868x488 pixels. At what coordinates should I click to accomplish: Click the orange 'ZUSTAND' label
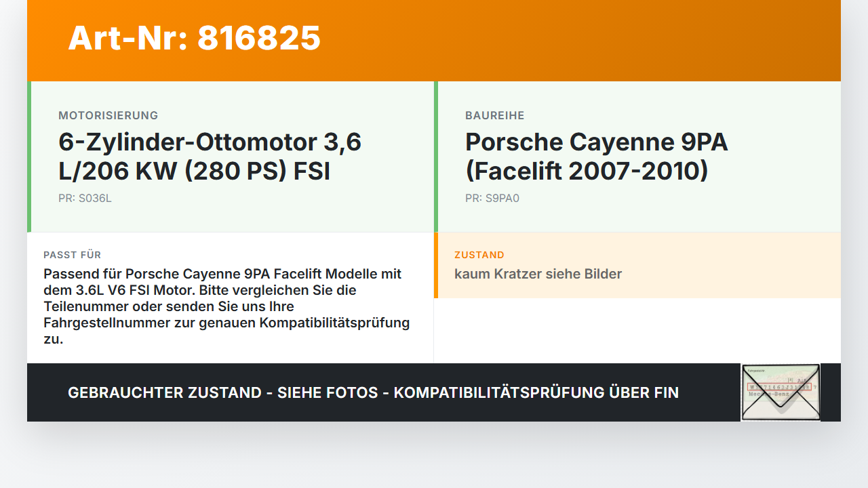tap(479, 255)
